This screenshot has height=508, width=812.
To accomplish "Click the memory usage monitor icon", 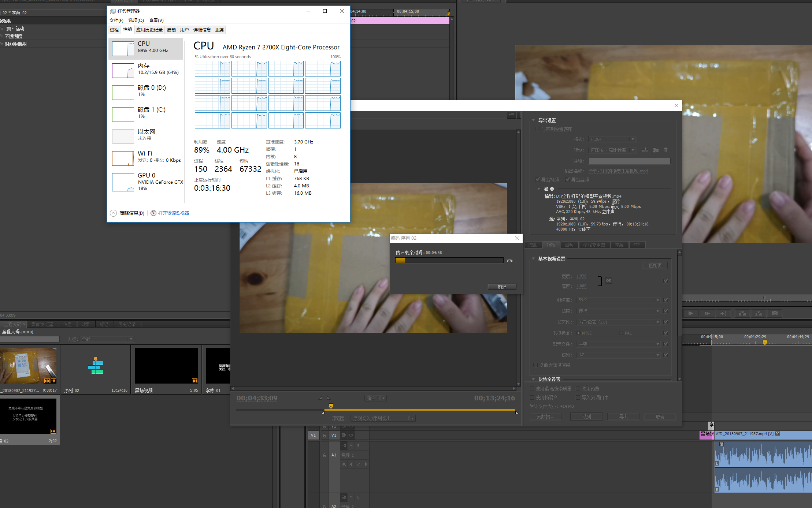I will coord(123,70).
